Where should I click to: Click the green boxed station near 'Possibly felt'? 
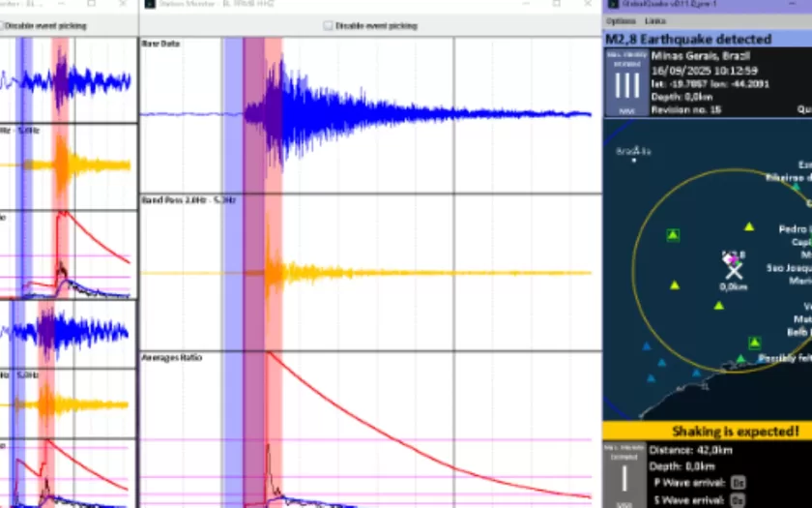(x=755, y=343)
